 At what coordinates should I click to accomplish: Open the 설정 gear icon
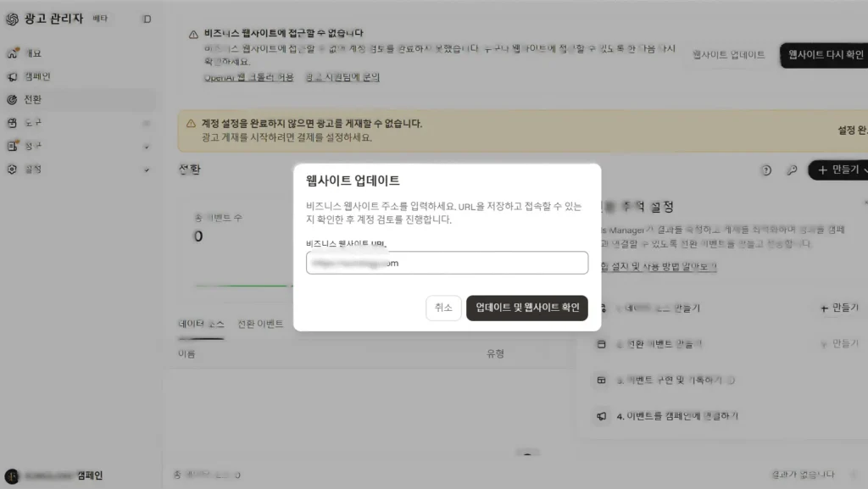pos(12,169)
